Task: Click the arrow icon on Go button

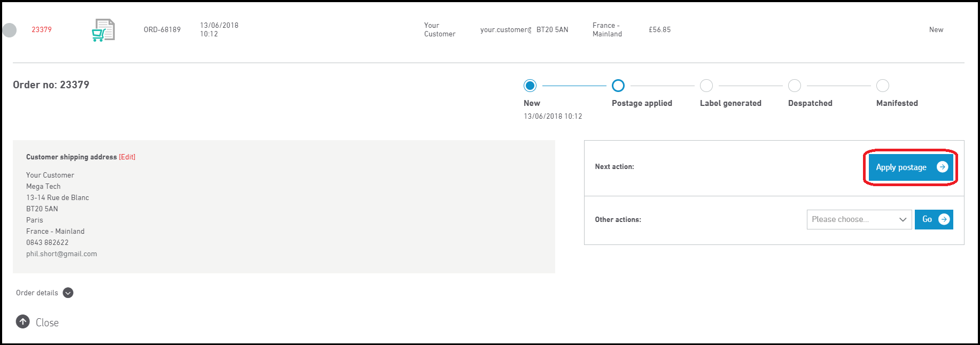Action: [944, 219]
